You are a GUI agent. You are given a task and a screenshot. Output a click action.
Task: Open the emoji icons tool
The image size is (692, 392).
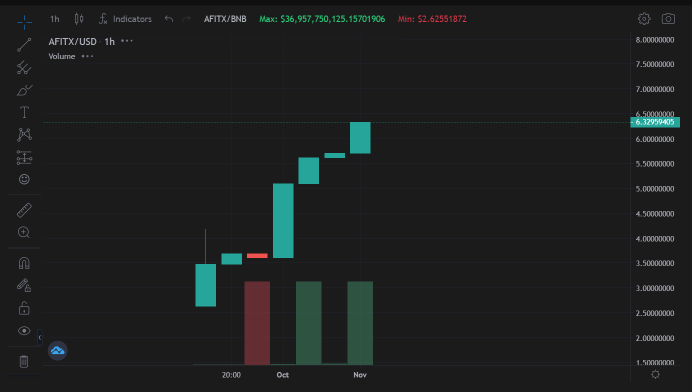click(x=24, y=179)
